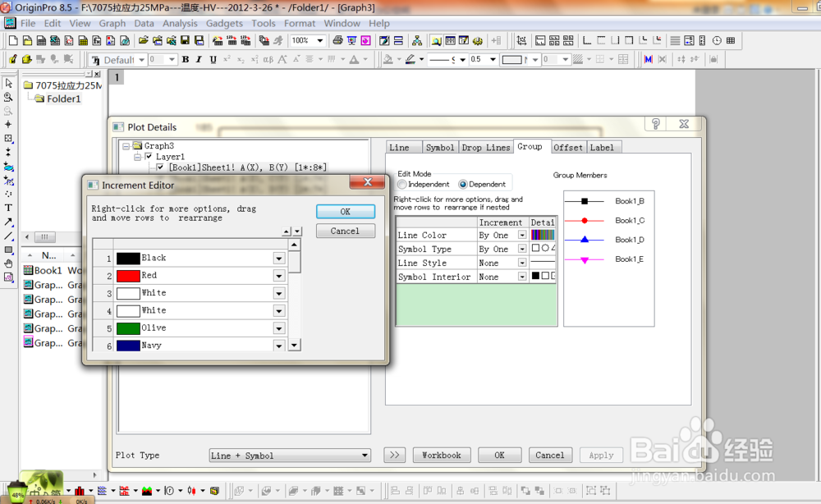This screenshot has width=821, height=504.
Task: Collapse the Graph3 tree node
Action: coord(126,146)
